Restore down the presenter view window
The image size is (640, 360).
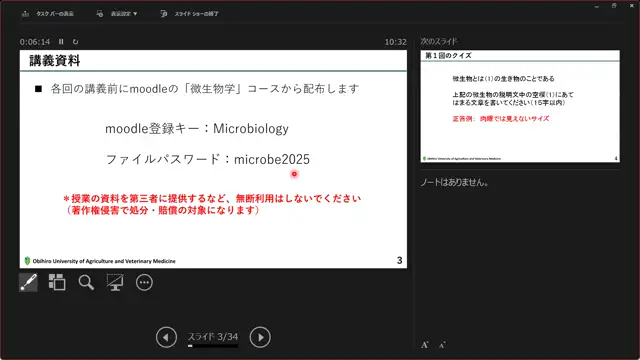point(614,6)
